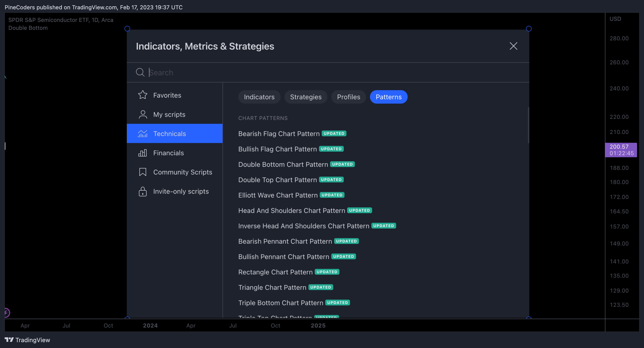Add Bearish Pennant Chart Pattern
Image resolution: width=644 pixels, height=348 pixels.
click(285, 241)
